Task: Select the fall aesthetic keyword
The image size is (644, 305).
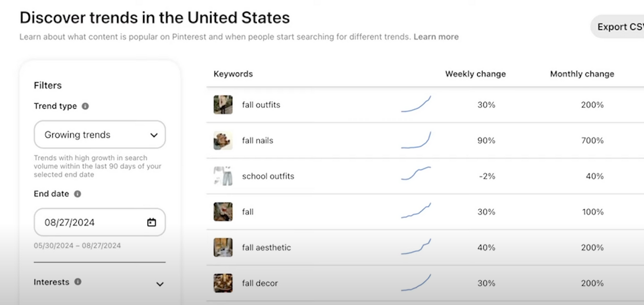Action: click(x=266, y=248)
